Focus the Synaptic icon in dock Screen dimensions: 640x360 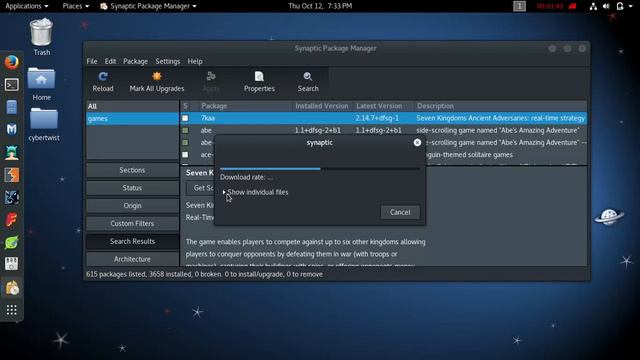[x=11, y=288]
